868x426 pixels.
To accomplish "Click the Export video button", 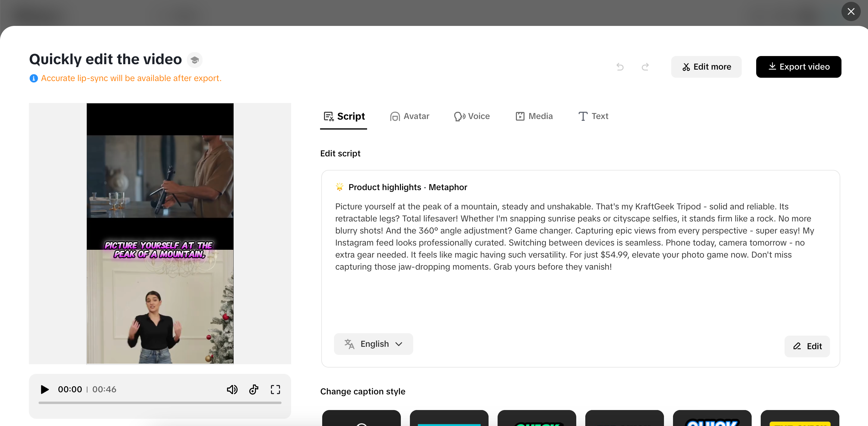I will 798,67.
